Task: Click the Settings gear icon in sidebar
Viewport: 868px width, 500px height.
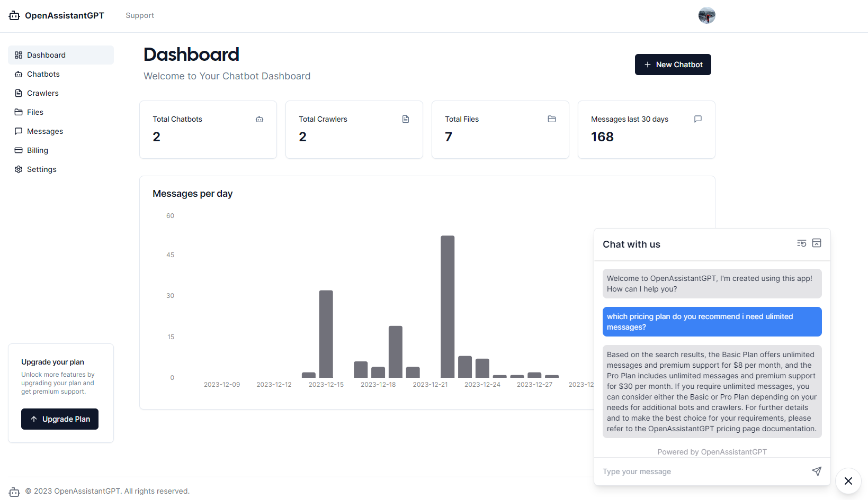Action: click(x=19, y=169)
